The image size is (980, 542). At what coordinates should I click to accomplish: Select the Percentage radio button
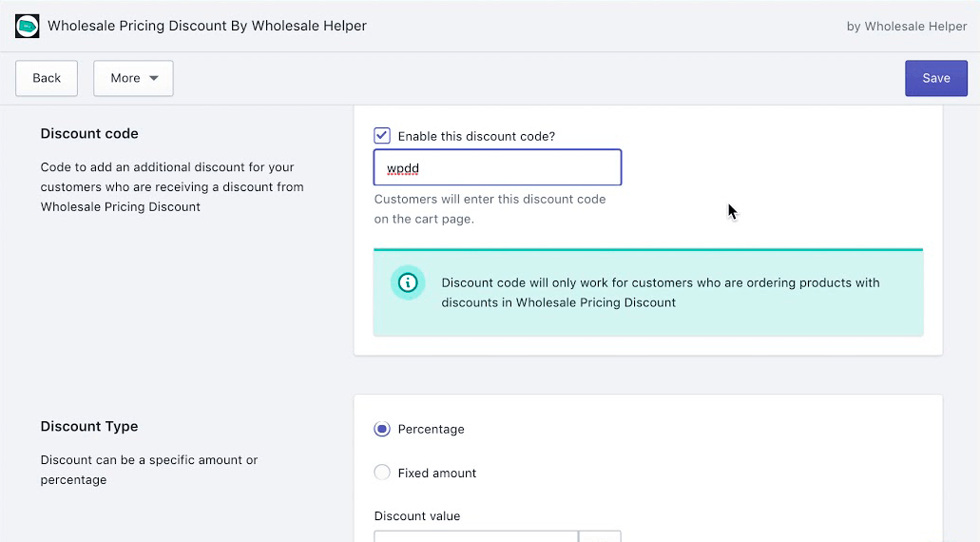click(382, 429)
